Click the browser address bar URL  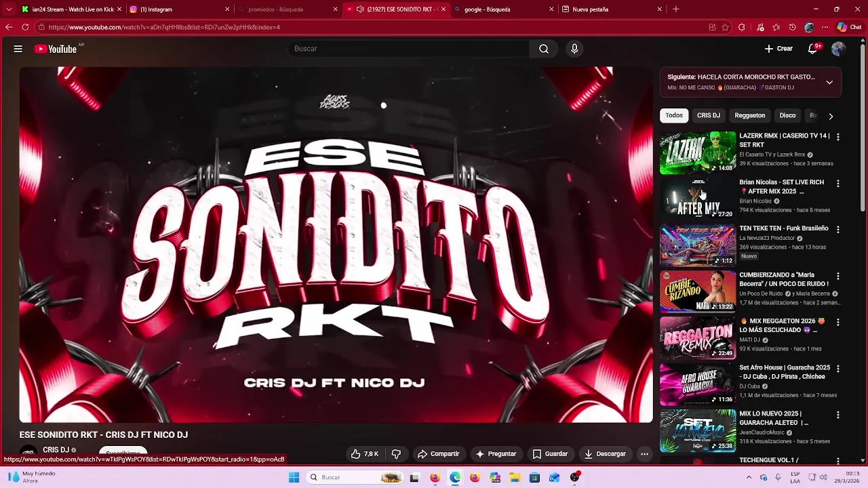click(164, 27)
